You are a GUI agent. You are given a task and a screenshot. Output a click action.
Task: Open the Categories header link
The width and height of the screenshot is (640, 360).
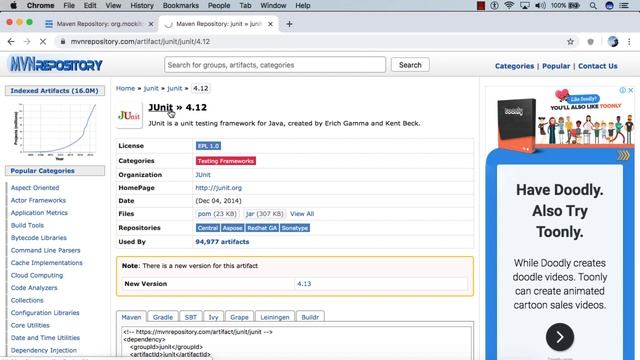click(514, 66)
